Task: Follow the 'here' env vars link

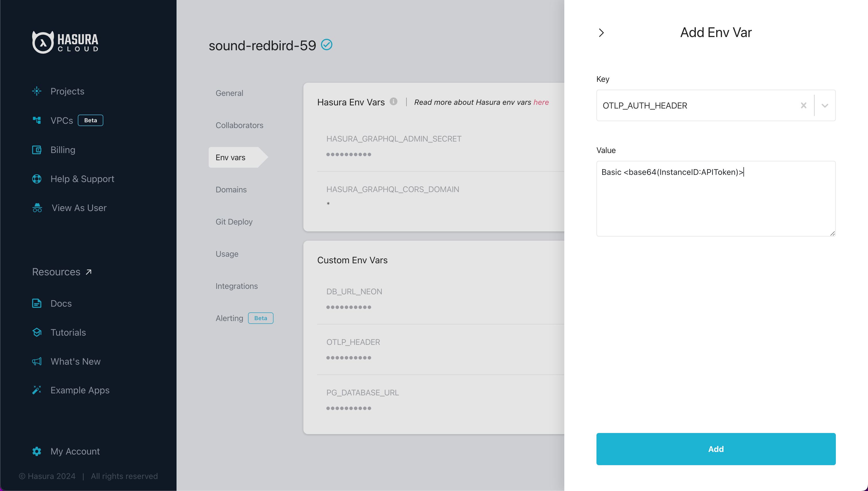Action: pos(541,102)
